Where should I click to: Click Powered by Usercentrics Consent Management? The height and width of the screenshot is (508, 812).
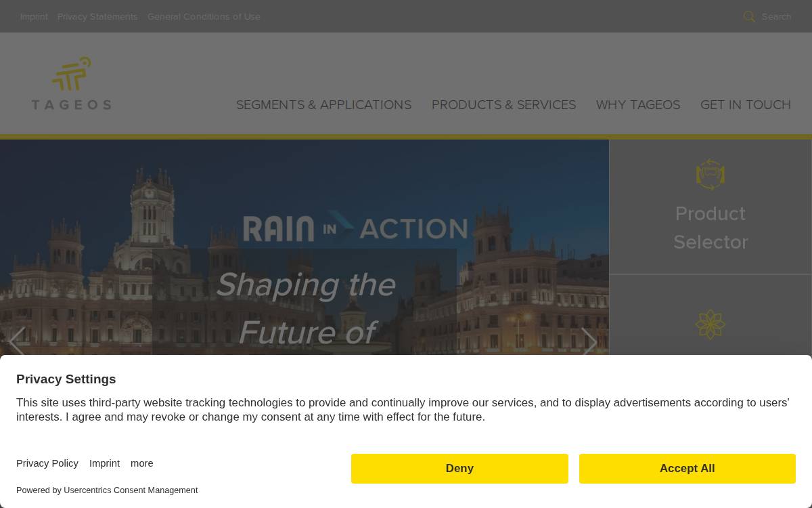point(107,490)
